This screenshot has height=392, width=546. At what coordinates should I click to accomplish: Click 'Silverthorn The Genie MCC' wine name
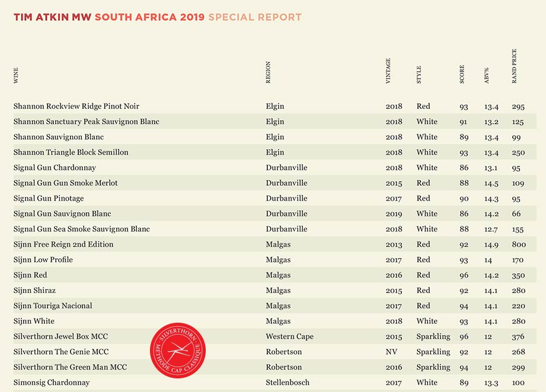coord(61,352)
